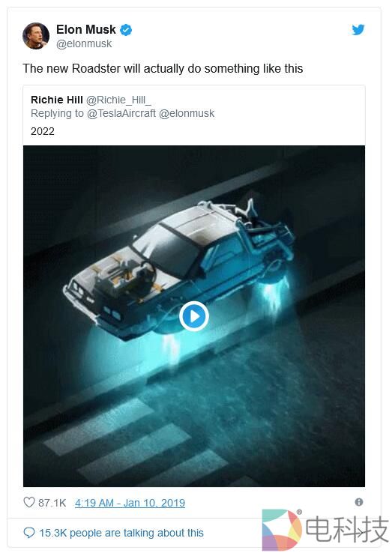Screen dimensions: 392x556
Task: Click the 87.1K likes count
Action: pos(52,503)
